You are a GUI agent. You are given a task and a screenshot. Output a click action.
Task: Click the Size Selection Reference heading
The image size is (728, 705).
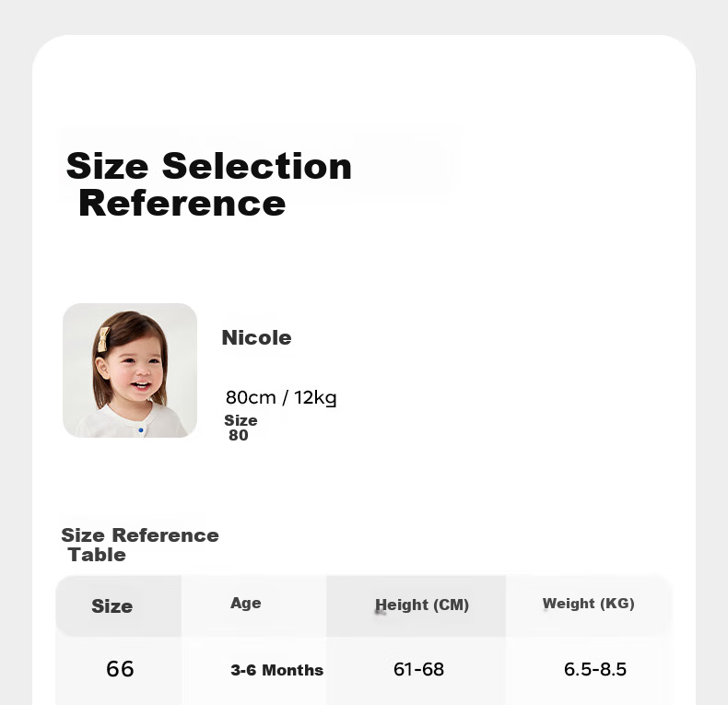pyautogui.click(x=209, y=184)
